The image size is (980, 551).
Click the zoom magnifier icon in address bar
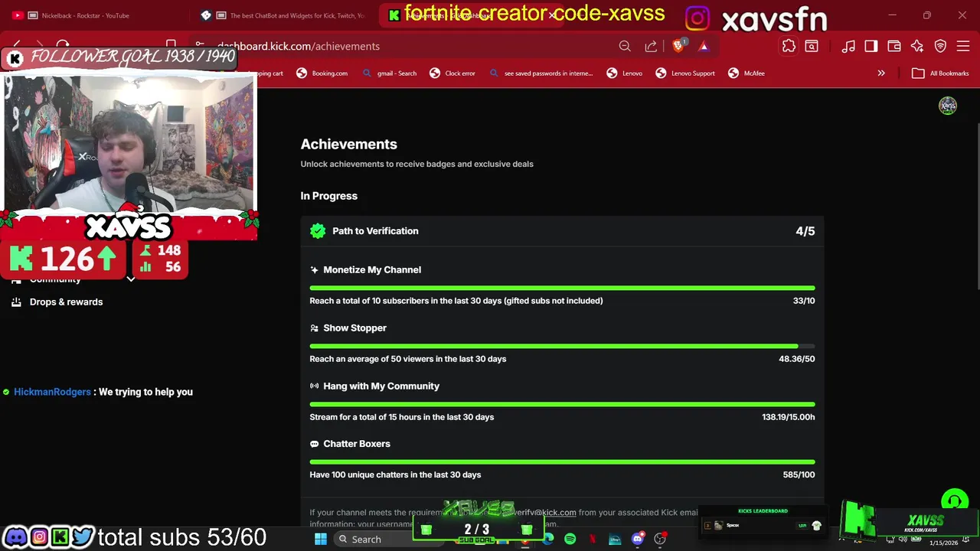[x=625, y=47]
